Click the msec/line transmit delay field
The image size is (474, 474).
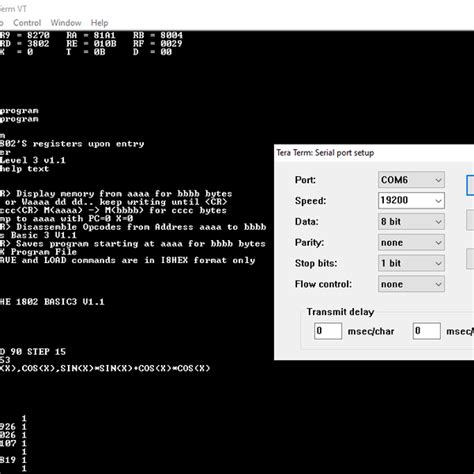tap(426, 331)
